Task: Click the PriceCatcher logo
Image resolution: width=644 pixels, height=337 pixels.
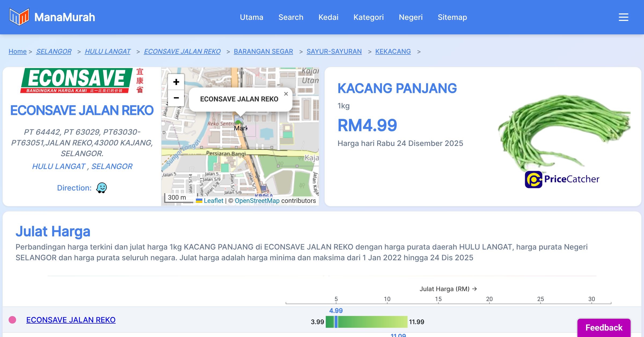Action: 562,179
